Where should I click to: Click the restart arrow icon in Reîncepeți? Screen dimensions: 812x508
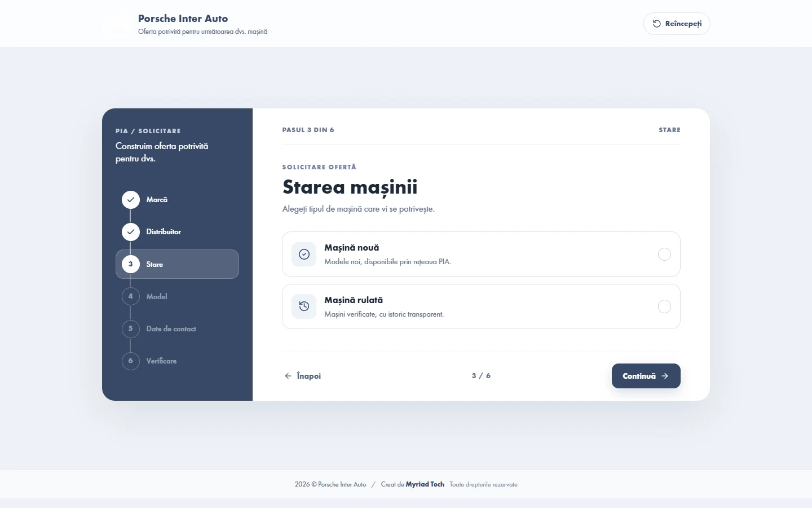(x=656, y=24)
